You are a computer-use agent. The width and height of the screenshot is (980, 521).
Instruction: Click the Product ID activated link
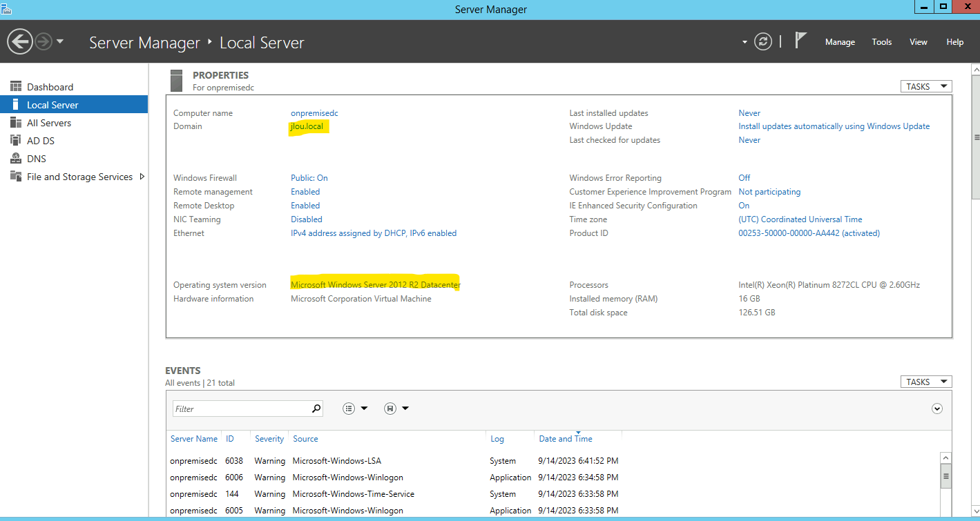[x=809, y=233]
